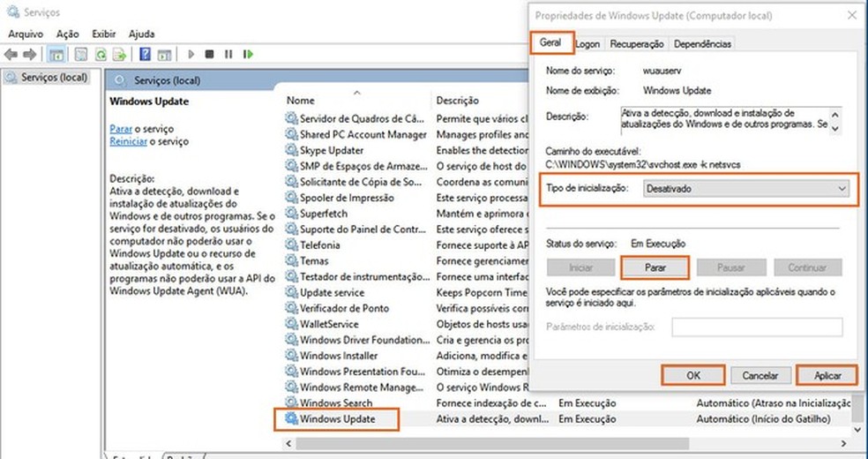Click the gear icon of Temas row
The image size is (868, 459).
click(291, 260)
